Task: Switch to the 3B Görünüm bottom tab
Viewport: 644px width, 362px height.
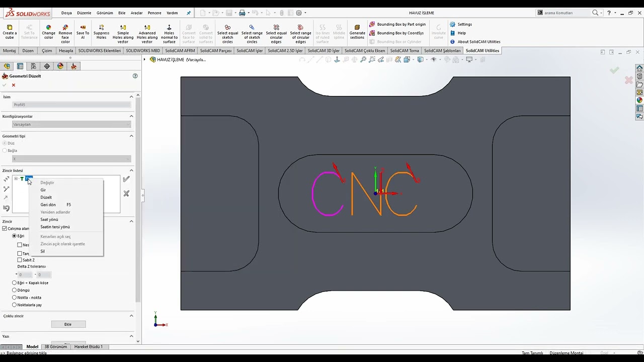Action: [56, 347]
